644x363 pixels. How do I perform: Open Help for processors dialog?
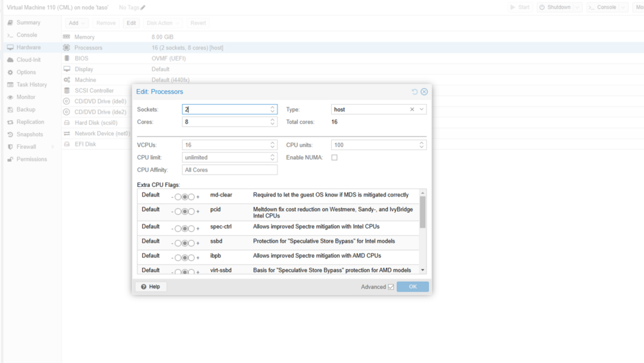151,287
